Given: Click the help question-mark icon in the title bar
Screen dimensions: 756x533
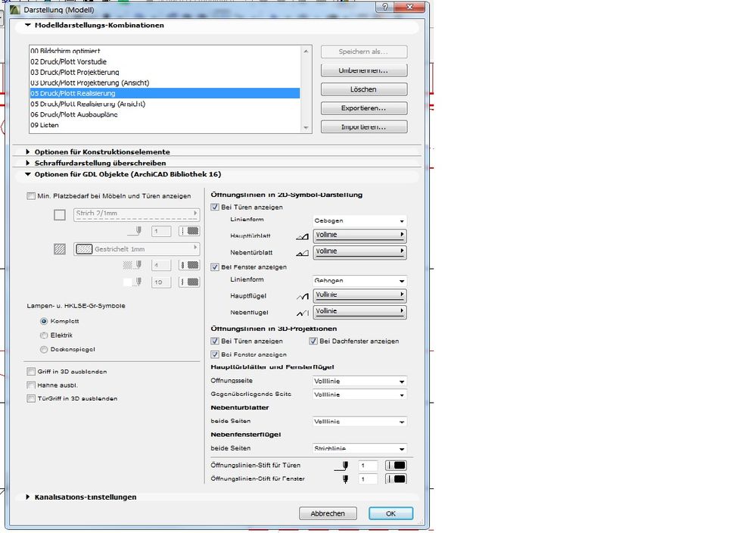Looking at the screenshot, I should [384, 7].
